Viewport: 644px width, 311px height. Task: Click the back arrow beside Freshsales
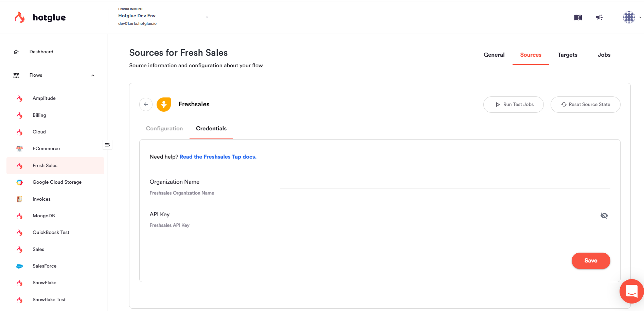tap(146, 105)
